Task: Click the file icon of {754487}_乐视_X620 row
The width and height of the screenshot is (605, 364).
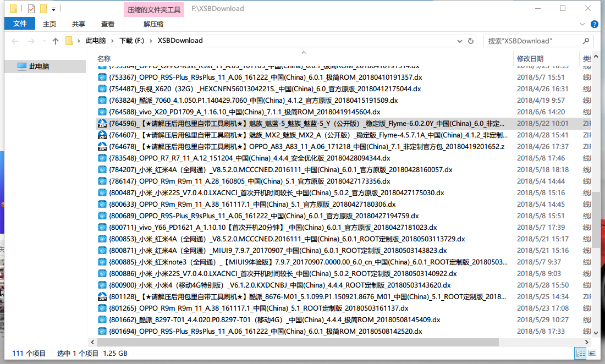Action: point(102,89)
